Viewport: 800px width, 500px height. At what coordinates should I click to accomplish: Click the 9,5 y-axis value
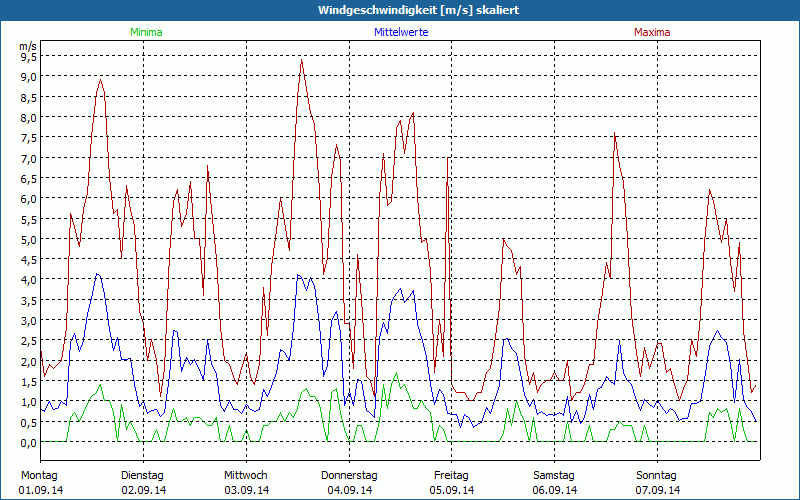coord(29,57)
